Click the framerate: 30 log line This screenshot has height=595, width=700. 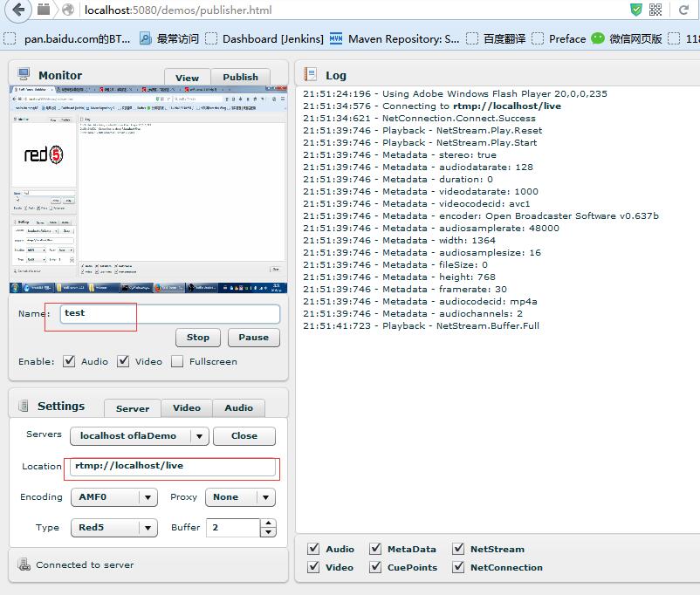(x=405, y=289)
